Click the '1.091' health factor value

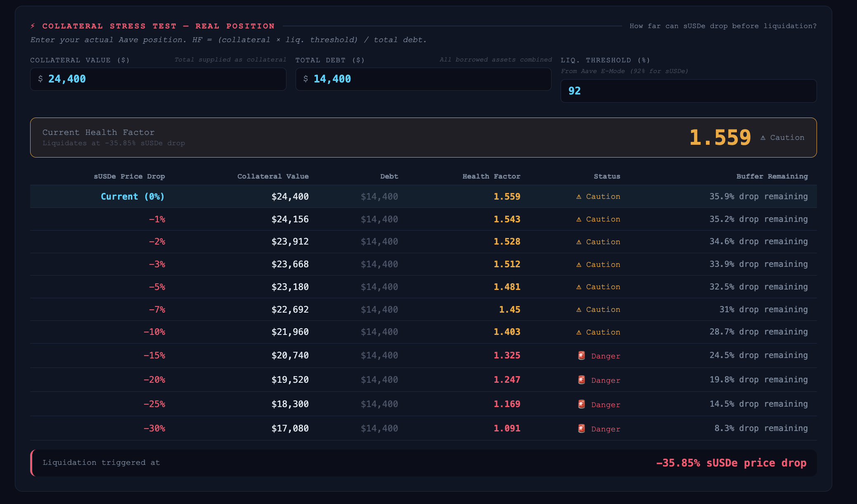507,429
